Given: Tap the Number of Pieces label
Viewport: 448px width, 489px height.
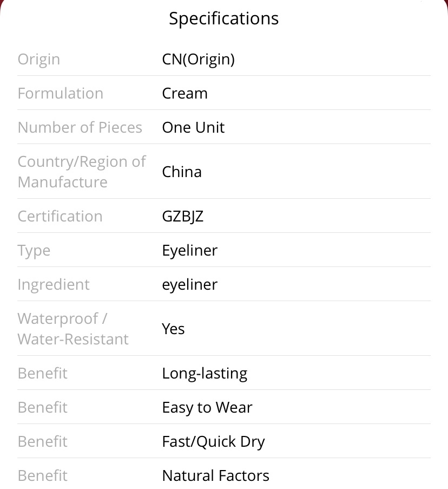Looking at the screenshot, I should click(80, 127).
